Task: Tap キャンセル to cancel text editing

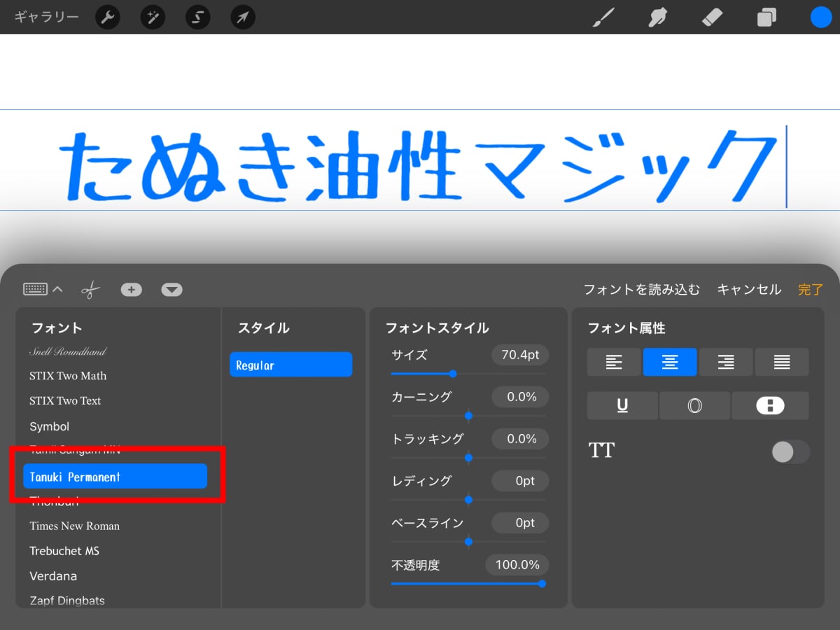Action: [749, 289]
